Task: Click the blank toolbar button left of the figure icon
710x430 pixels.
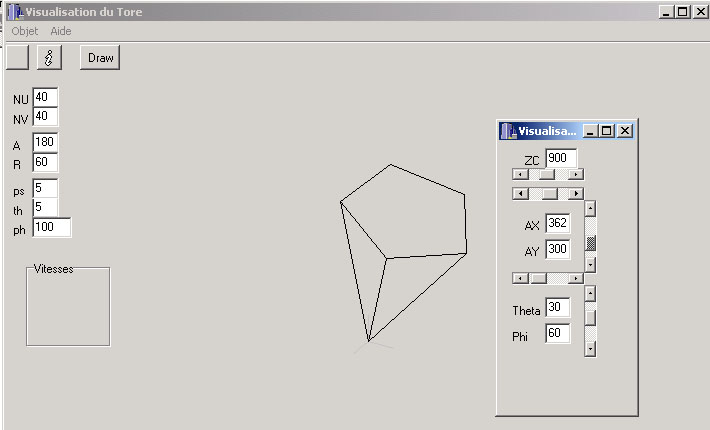Action: coord(17,57)
